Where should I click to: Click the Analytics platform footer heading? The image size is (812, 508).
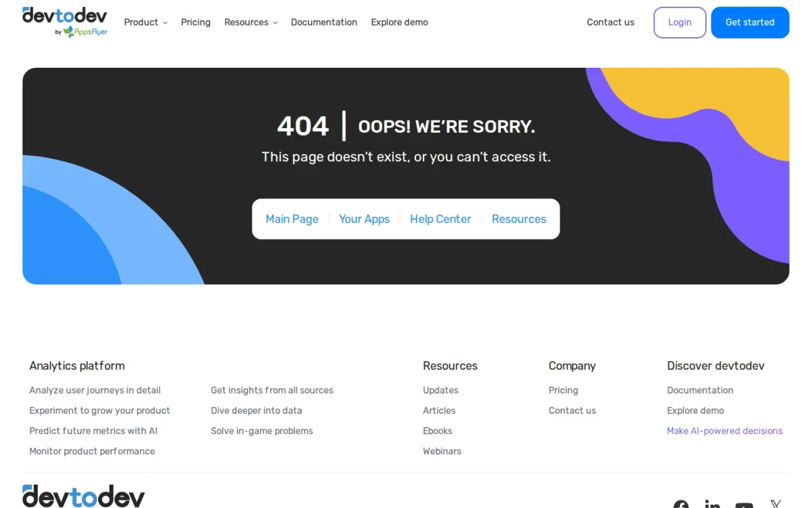(x=77, y=366)
